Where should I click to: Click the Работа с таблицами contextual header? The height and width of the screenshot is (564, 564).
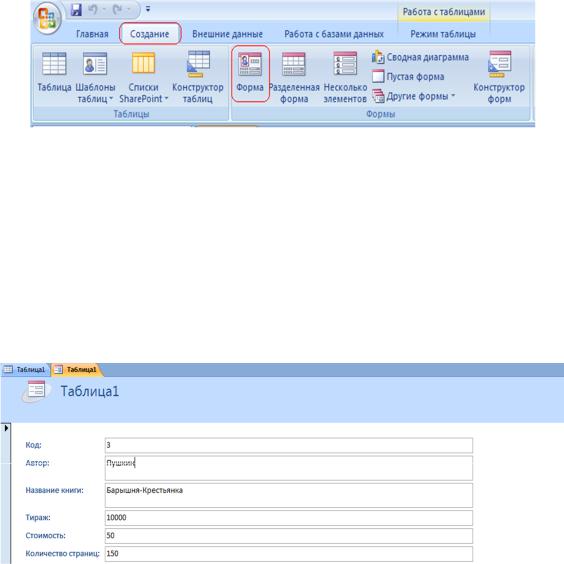click(444, 12)
